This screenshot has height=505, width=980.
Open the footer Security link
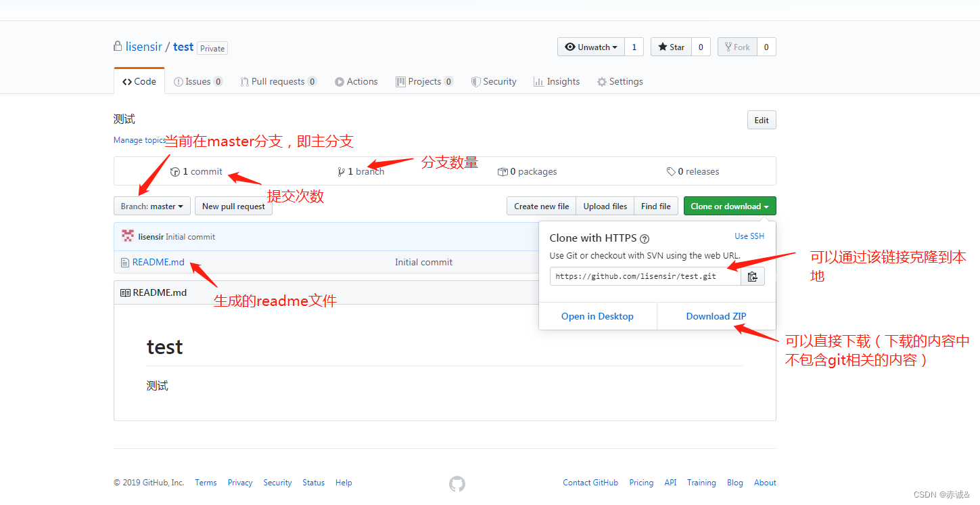point(277,483)
